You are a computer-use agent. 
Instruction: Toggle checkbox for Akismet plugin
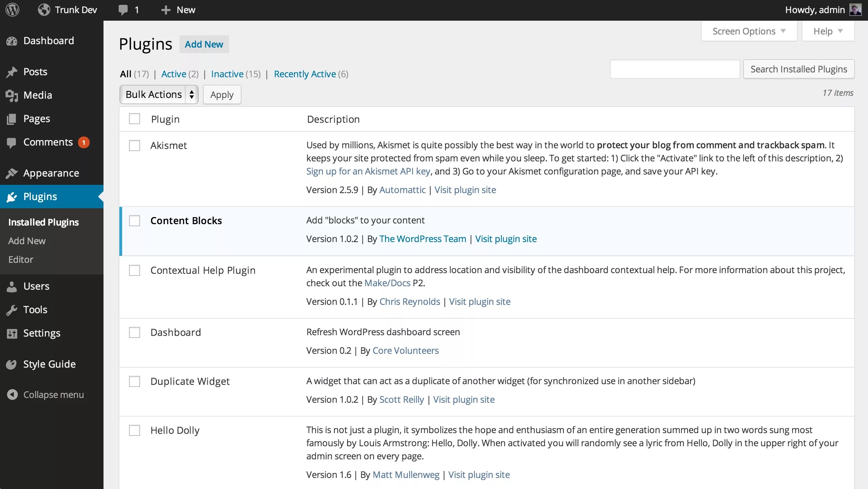[x=134, y=145]
